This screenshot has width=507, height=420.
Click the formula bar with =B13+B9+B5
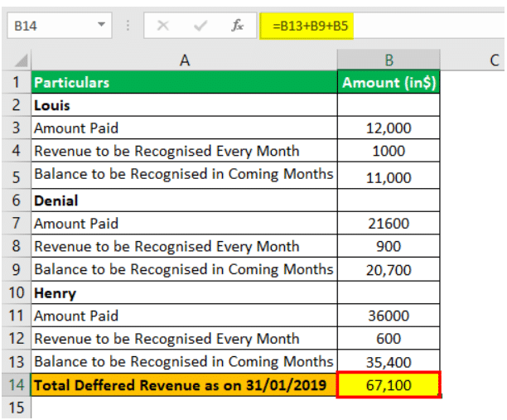click(383, 26)
